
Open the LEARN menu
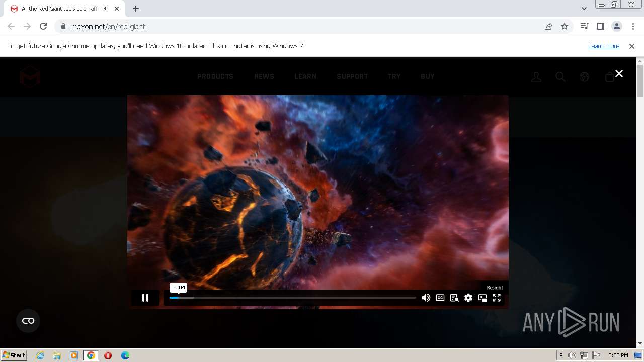305,76
